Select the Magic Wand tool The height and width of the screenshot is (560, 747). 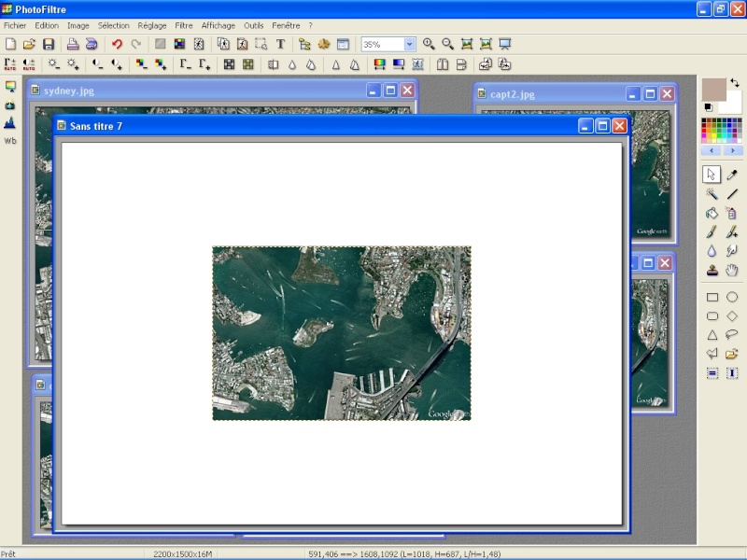(x=712, y=194)
